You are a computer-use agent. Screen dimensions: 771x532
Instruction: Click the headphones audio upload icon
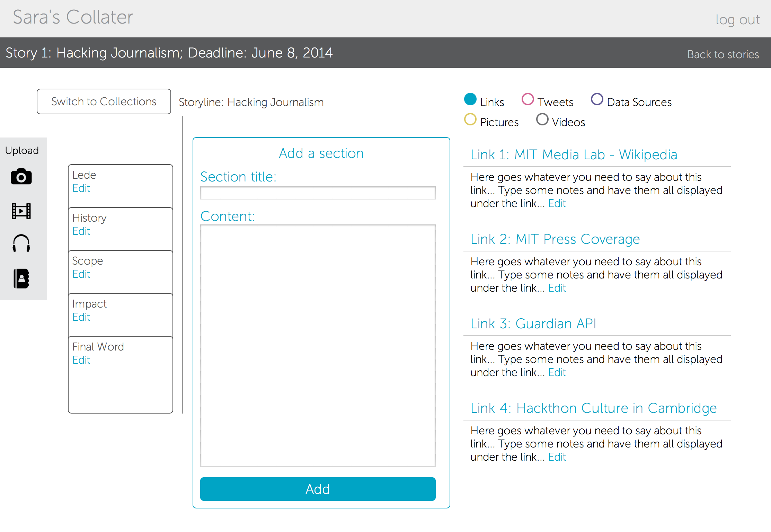point(21,243)
